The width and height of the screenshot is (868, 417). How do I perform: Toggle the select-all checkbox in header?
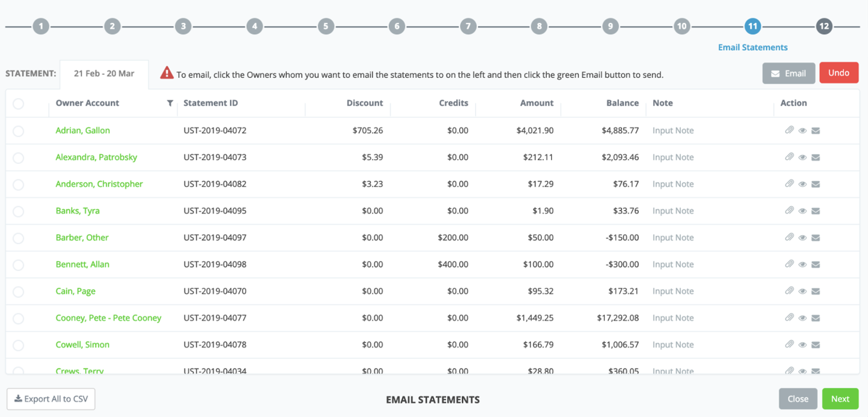click(x=18, y=103)
